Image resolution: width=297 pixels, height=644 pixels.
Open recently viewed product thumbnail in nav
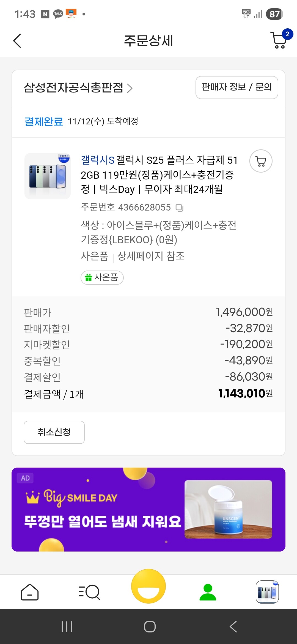click(267, 592)
